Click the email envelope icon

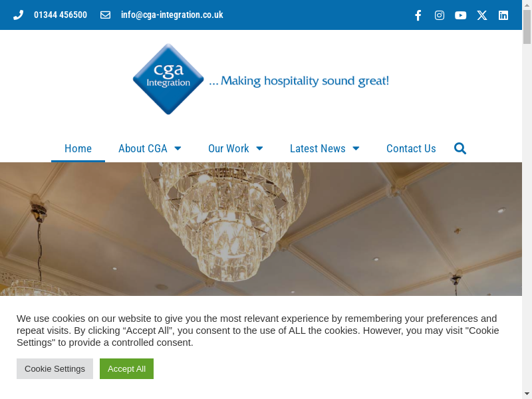coord(105,15)
